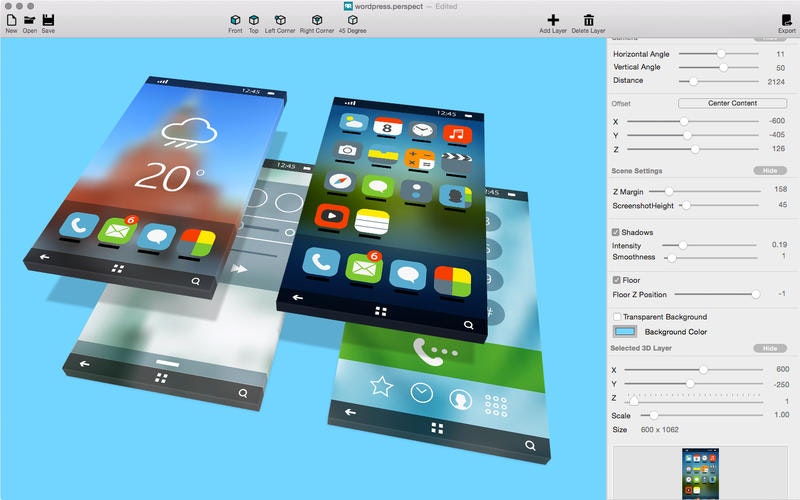Click the Export icon

[x=786, y=20]
